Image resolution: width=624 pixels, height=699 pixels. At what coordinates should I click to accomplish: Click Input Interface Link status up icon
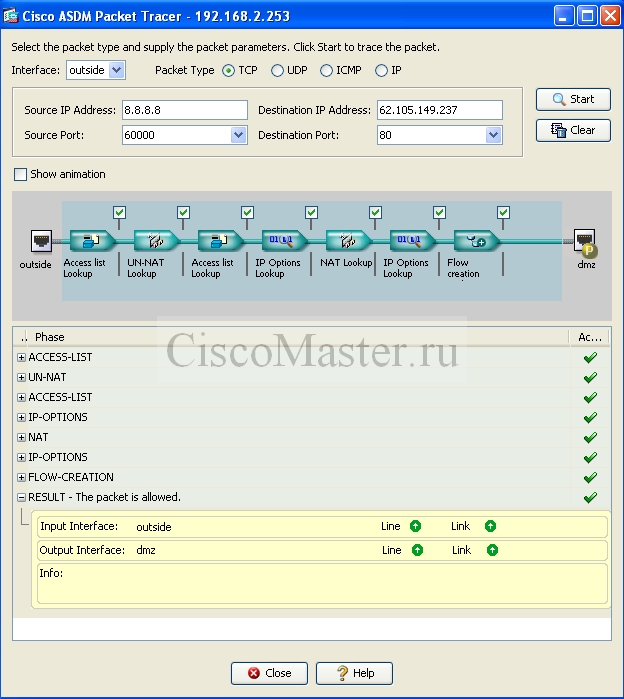point(490,526)
